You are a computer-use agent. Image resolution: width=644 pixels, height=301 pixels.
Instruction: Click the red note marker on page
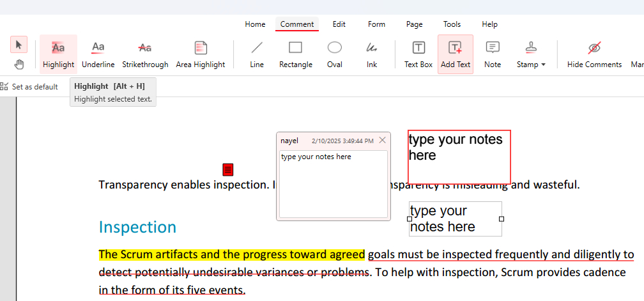click(x=228, y=169)
